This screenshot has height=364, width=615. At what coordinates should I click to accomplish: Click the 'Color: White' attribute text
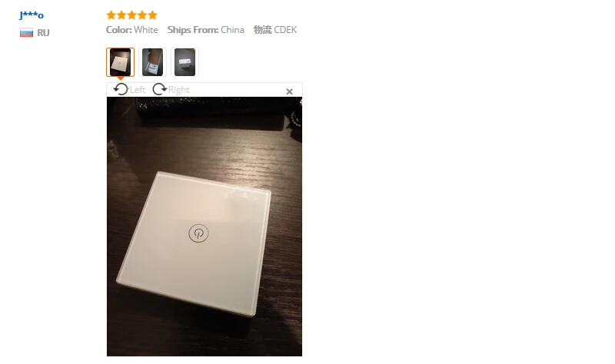tap(131, 30)
